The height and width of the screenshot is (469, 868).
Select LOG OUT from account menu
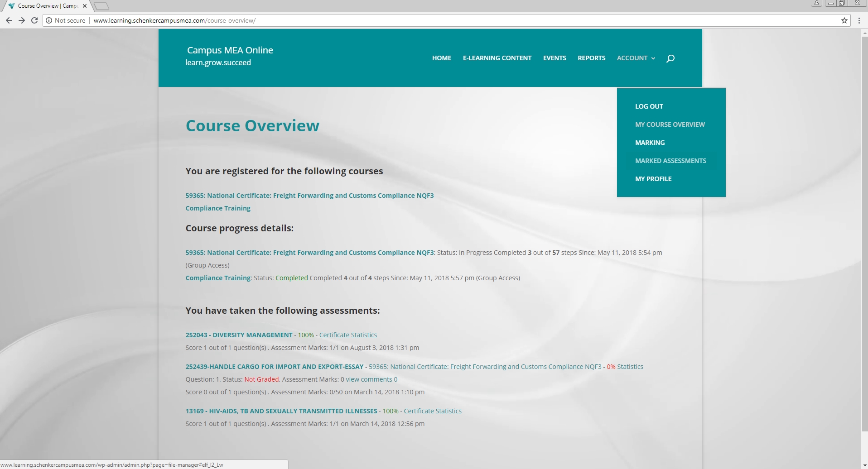click(x=649, y=106)
